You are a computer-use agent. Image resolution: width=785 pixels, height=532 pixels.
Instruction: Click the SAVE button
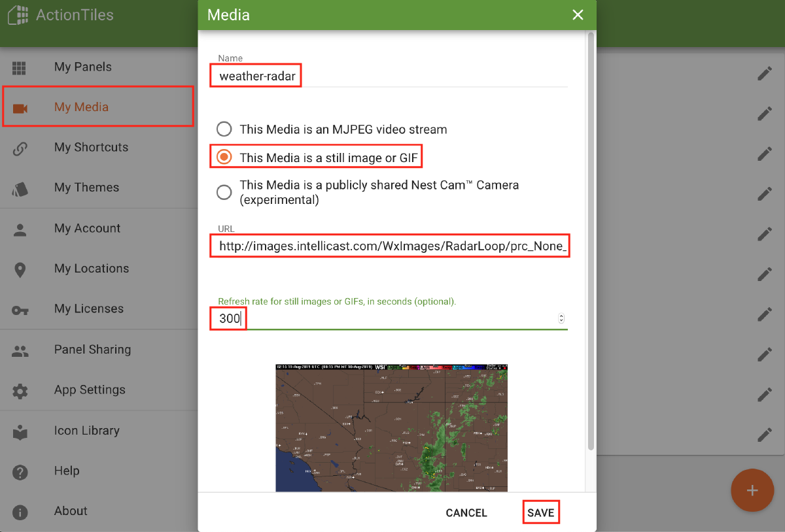(x=541, y=513)
